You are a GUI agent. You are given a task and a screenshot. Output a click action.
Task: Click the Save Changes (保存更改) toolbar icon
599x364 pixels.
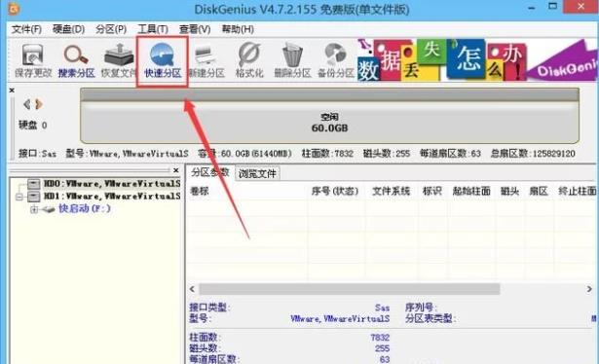click(32, 60)
